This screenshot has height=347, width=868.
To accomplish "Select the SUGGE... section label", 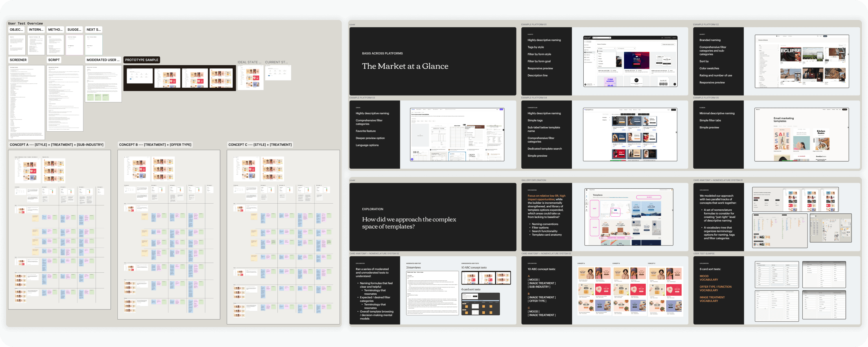I will 74,30.
